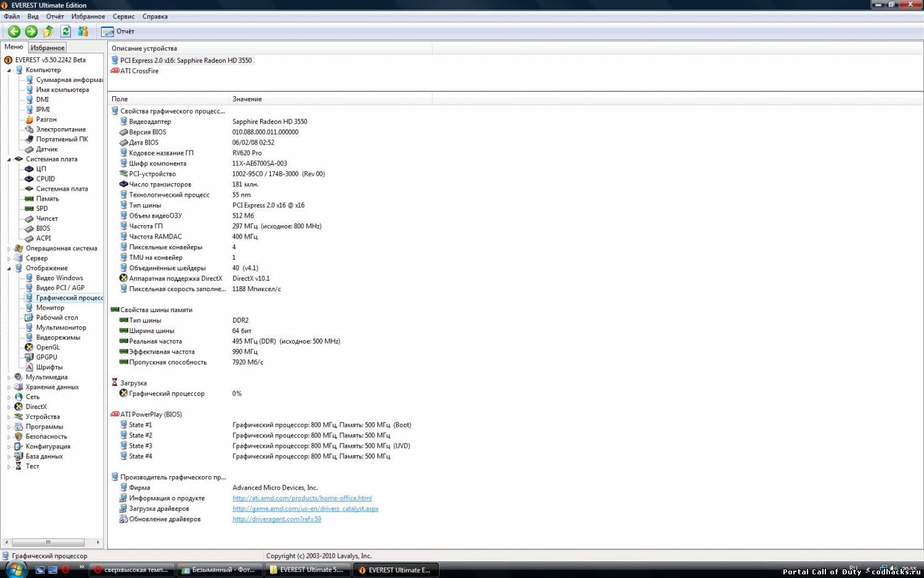924x578 pixels.
Task: Click the База данных icon
Action: pyautogui.click(x=18, y=456)
